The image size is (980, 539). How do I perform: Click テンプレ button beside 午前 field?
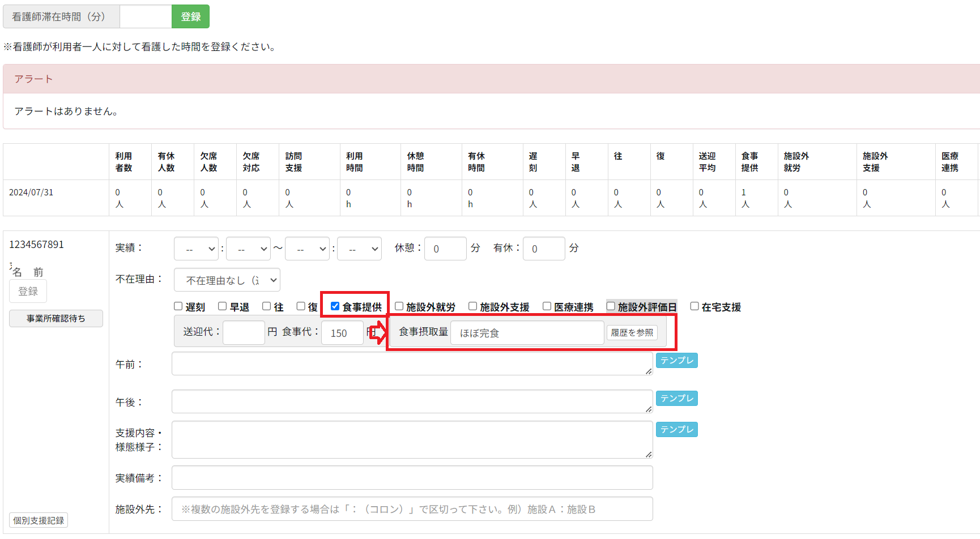(x=676, y=361)
